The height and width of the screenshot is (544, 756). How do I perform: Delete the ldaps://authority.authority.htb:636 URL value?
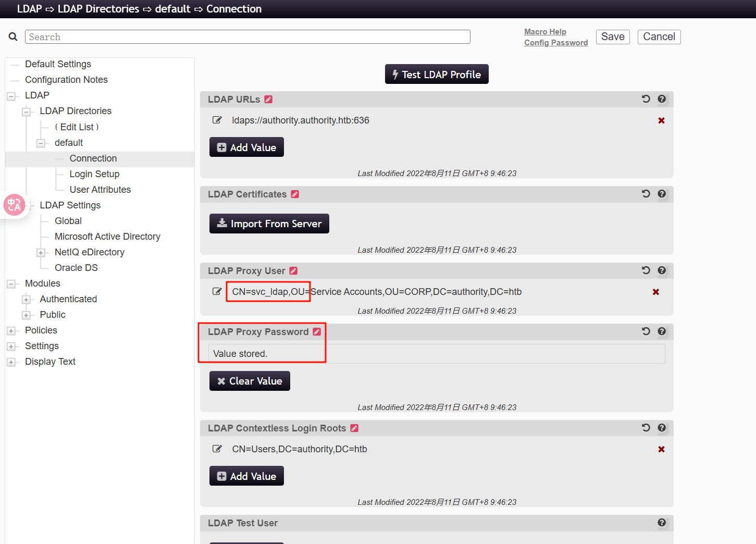pos(661,120)
